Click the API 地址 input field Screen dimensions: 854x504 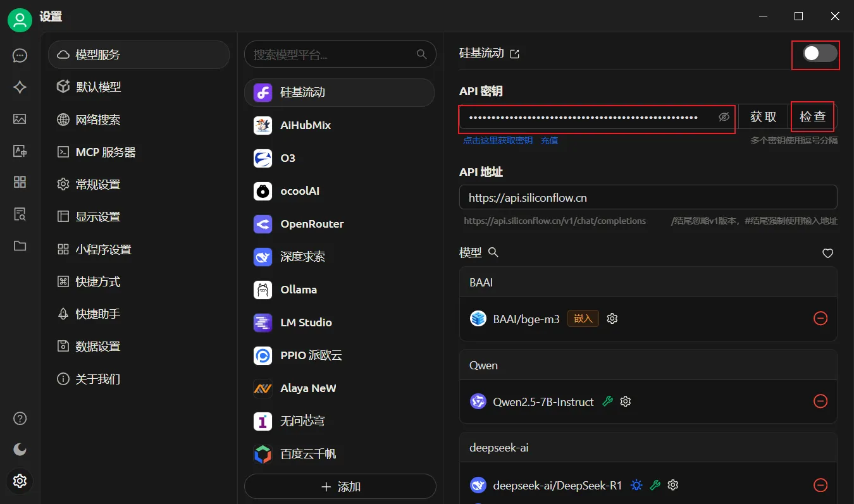click(x=648, y=197)
